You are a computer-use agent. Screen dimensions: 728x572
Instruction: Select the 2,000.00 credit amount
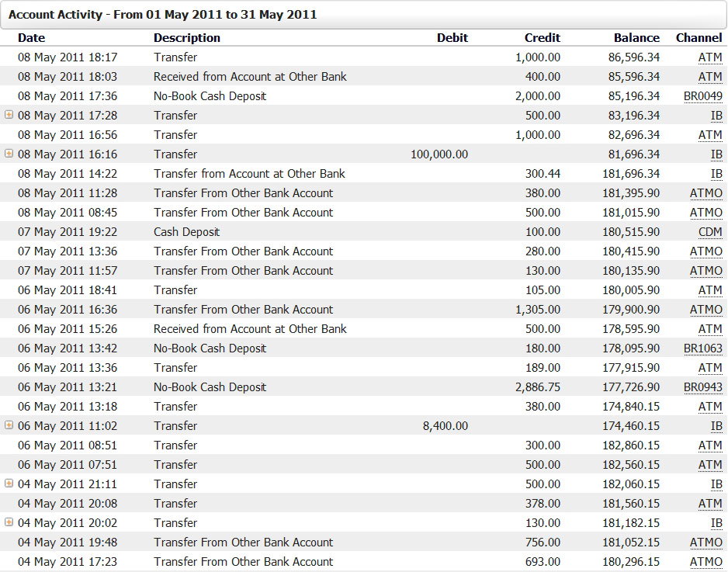click(538, 96)
